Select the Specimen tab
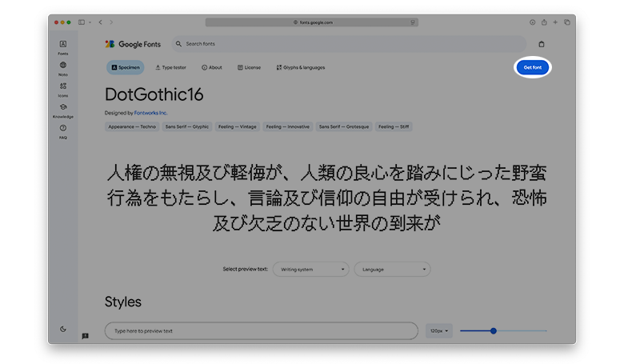The width and height of the screenshot is (624, 364). tap(126, 68)
